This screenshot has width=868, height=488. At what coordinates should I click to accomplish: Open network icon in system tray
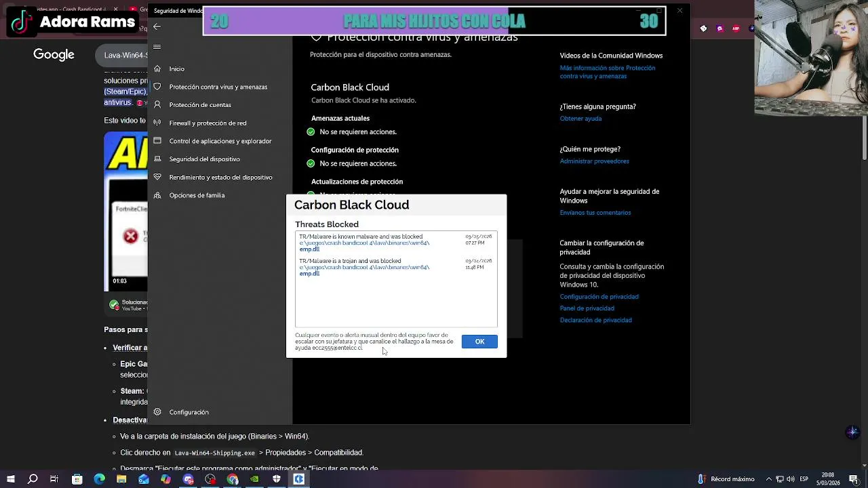point(780,479)
